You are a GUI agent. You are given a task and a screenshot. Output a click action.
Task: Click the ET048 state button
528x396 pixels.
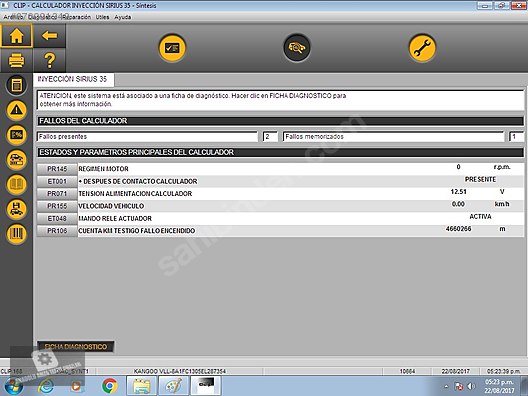tap(57, 218)
